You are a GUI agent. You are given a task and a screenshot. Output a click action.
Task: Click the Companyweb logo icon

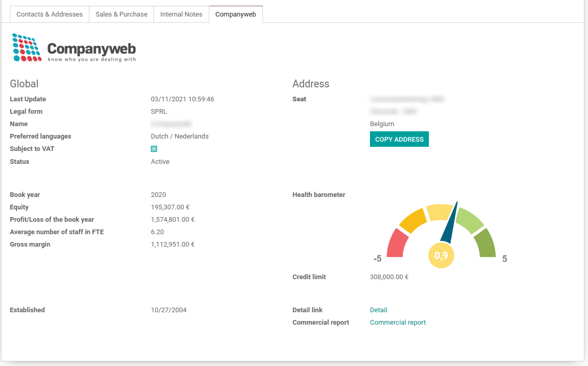(25, 48)
